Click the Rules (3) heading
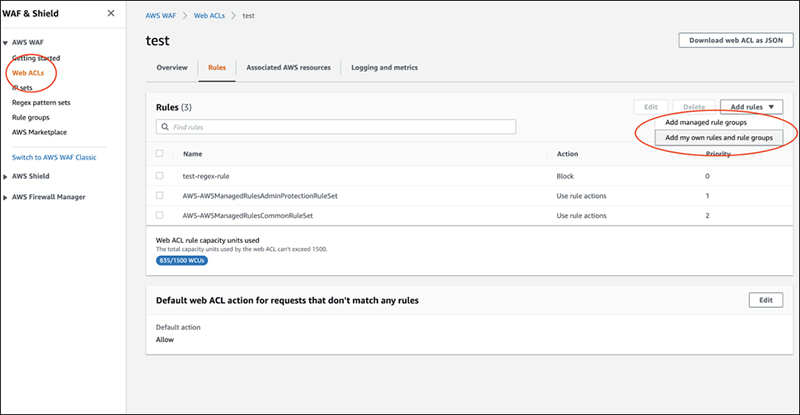 click(173, 107)
